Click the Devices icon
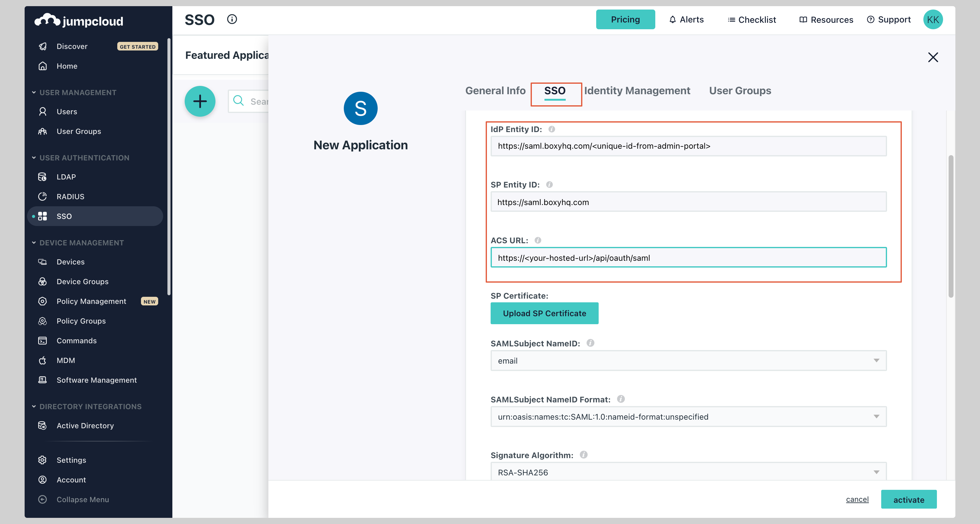The height and width of the screenshot is (524, 980). click(x=42, y=262)
